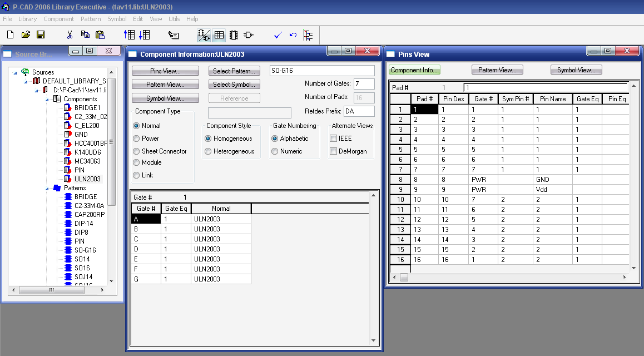Viewport: 644px width, 356px height.
Task: Click the blue checkmark validate icon
Action: [x=278, y=35]
